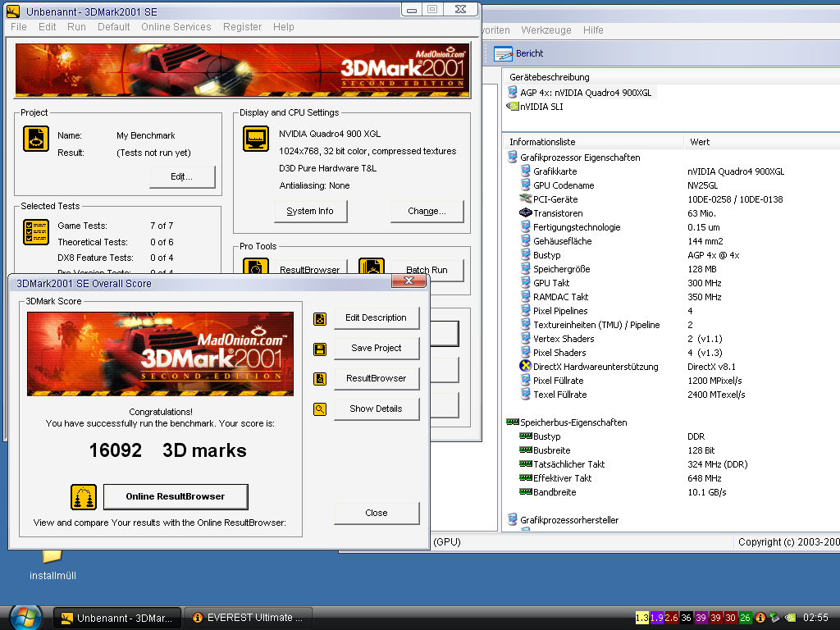Screen dimensions: 840x630
Task: Open the Run menu
Action: 76,27
